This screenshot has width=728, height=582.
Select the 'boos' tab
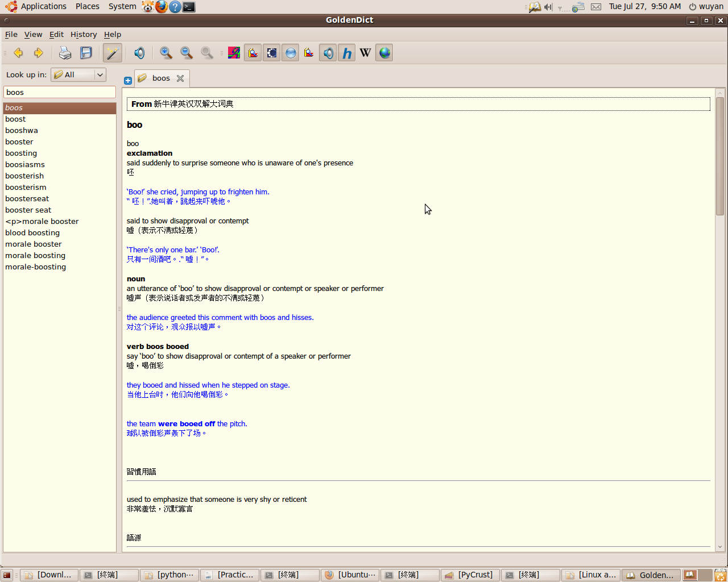[x=161, y=78]
